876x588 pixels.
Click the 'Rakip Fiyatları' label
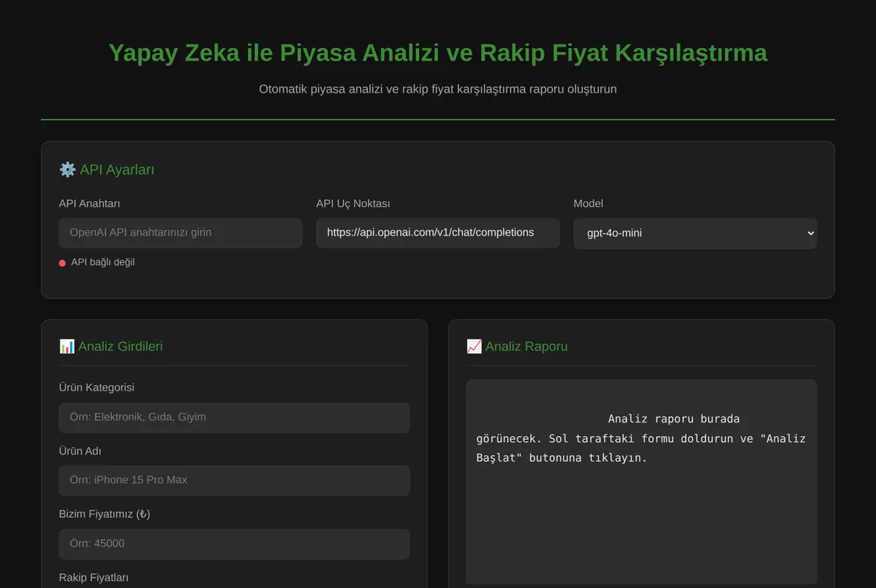point(94,577)
